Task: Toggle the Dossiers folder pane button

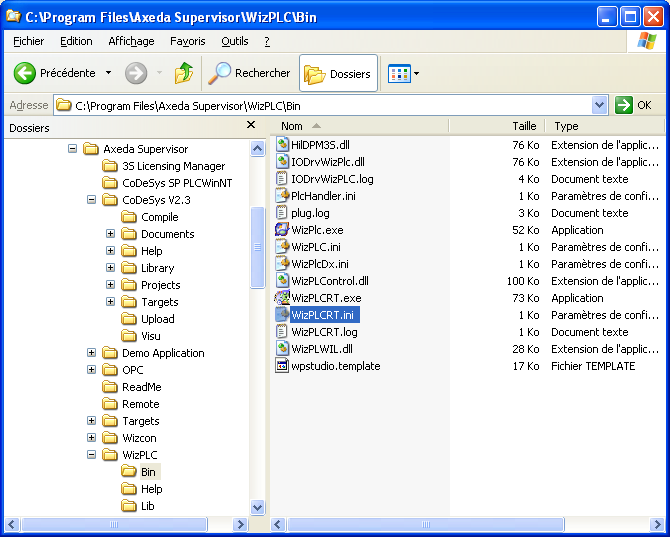Action: (338, 73)
